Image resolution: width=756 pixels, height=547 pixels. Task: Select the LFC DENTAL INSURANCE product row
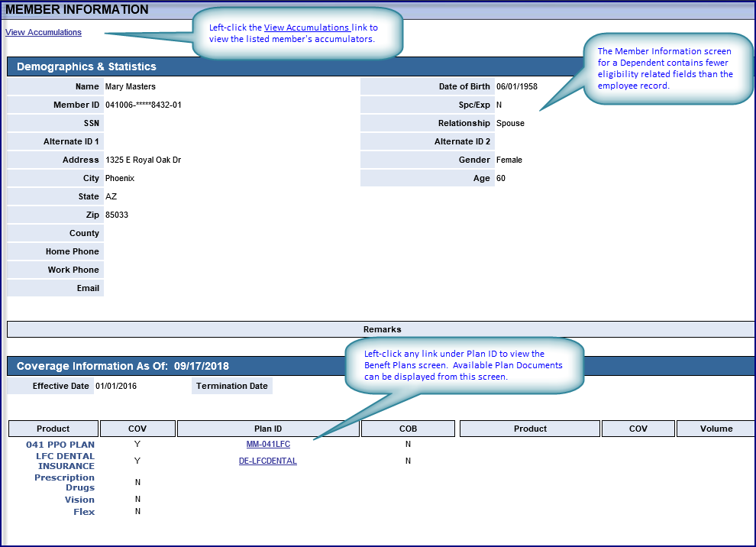coord(66,461)
